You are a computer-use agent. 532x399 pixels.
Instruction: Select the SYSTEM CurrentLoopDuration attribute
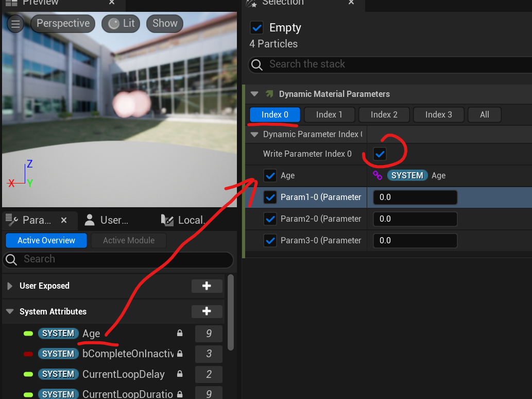[113, 393]
